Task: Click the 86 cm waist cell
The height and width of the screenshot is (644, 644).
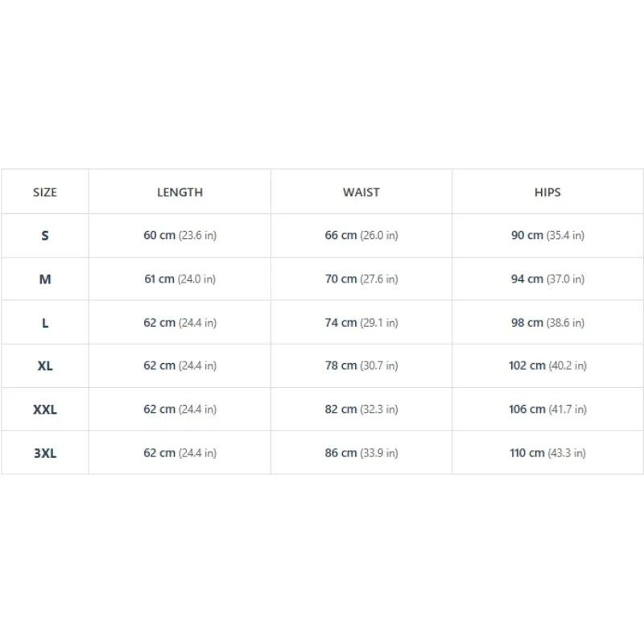Action: (361, 453)
